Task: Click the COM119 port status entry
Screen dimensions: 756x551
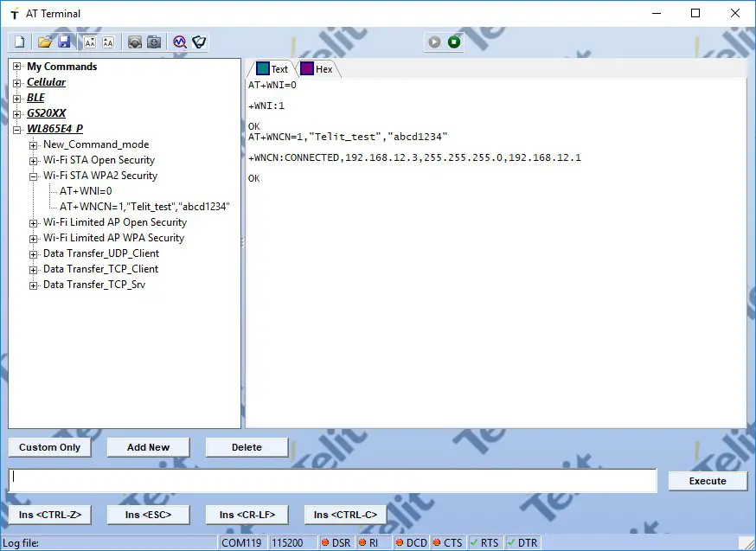Action: point(242,543)
